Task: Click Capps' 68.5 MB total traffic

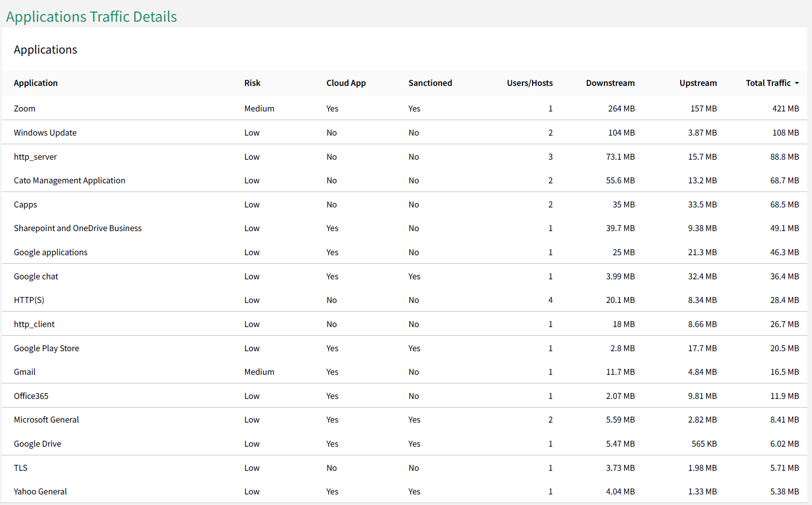Action: click(784, 205)
